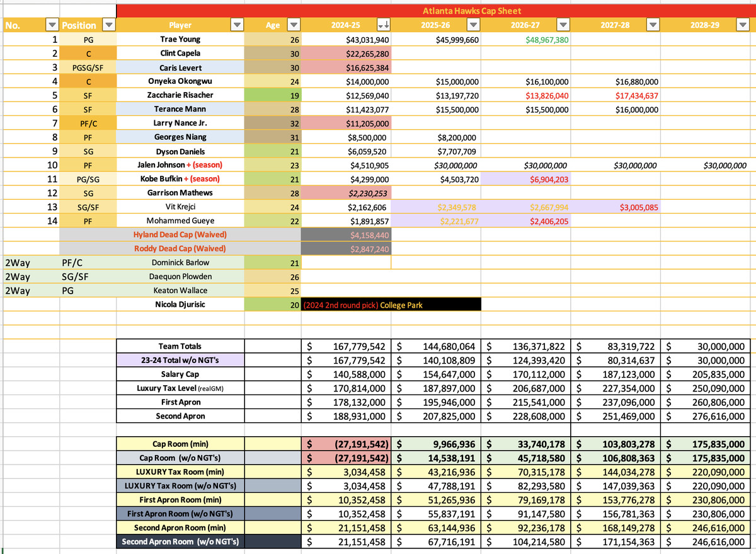Select the green $48,967,380 salary cell
This screenshot has width=756, height=554.
[526, 39]
